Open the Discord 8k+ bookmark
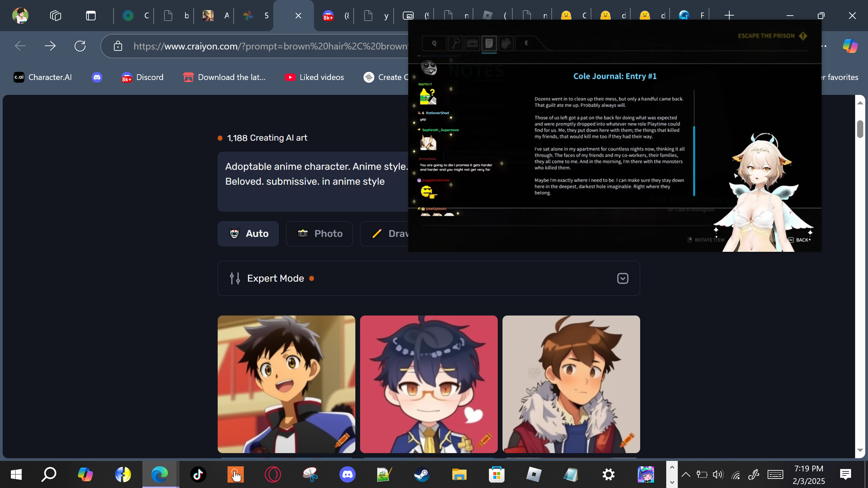 (x=142, y=77)
